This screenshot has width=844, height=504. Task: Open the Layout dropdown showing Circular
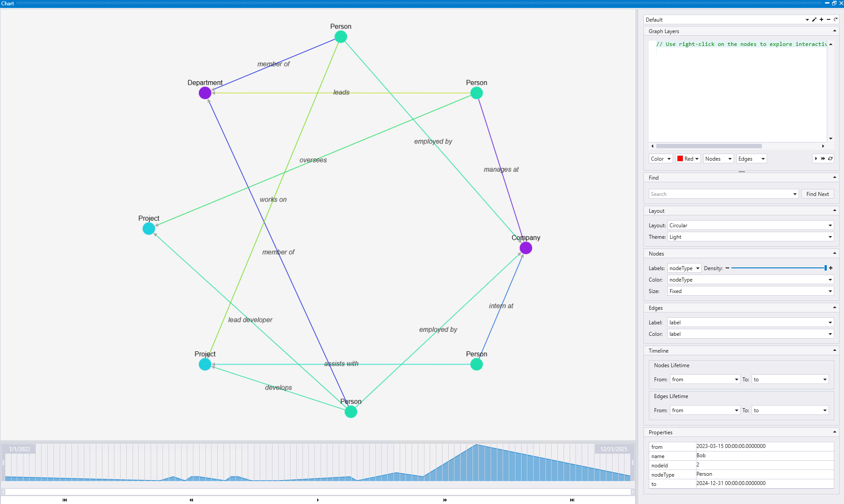click(x=830, y=225)
